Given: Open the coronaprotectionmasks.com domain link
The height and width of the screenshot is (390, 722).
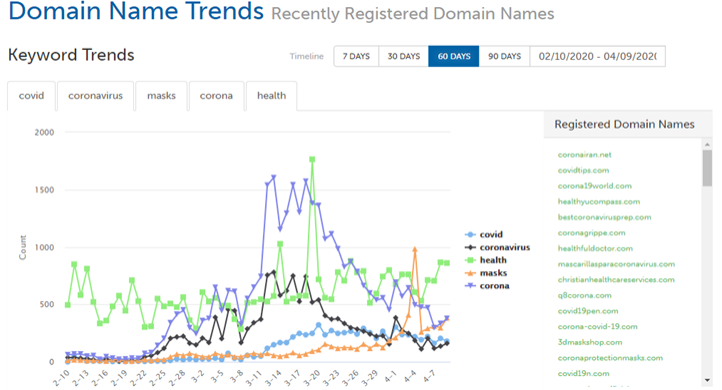Looking at the screenshot, I should [610, 358].
